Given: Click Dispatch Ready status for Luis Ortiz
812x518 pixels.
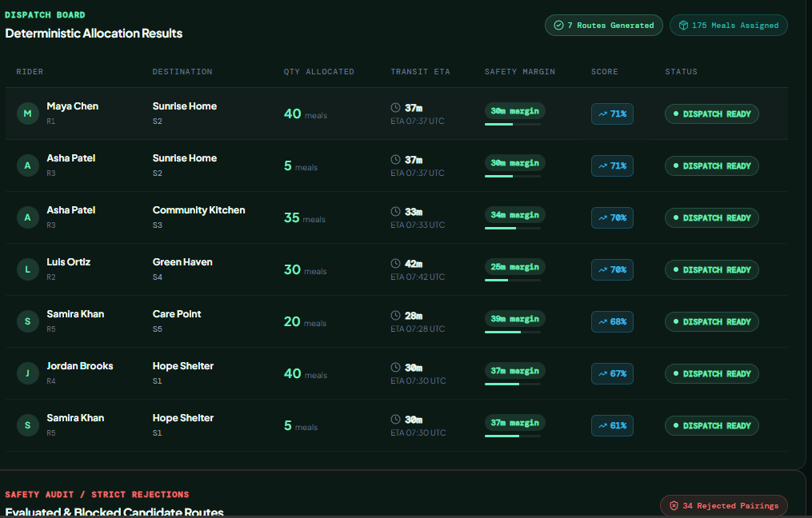Looking at the screenshot, I should (x=712, y=269).
